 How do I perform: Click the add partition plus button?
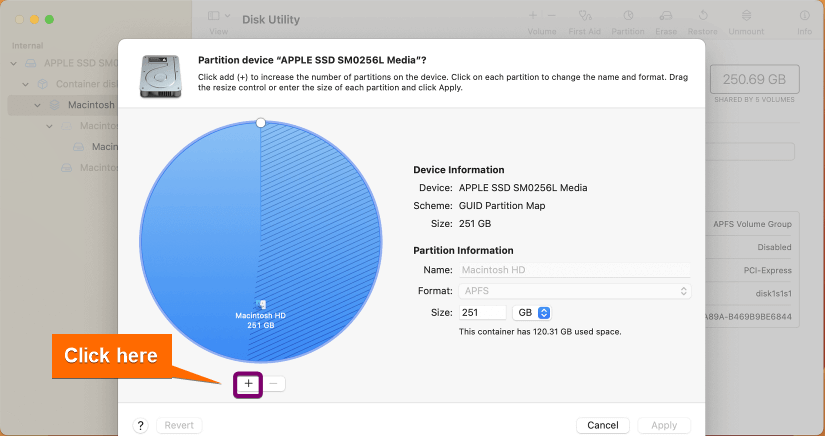pos(248,384)
